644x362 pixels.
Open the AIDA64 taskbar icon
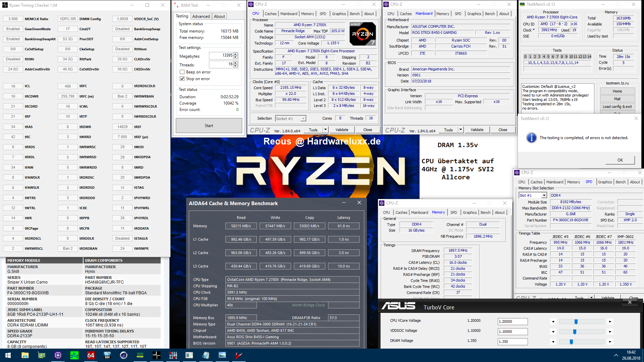point(91,355)
